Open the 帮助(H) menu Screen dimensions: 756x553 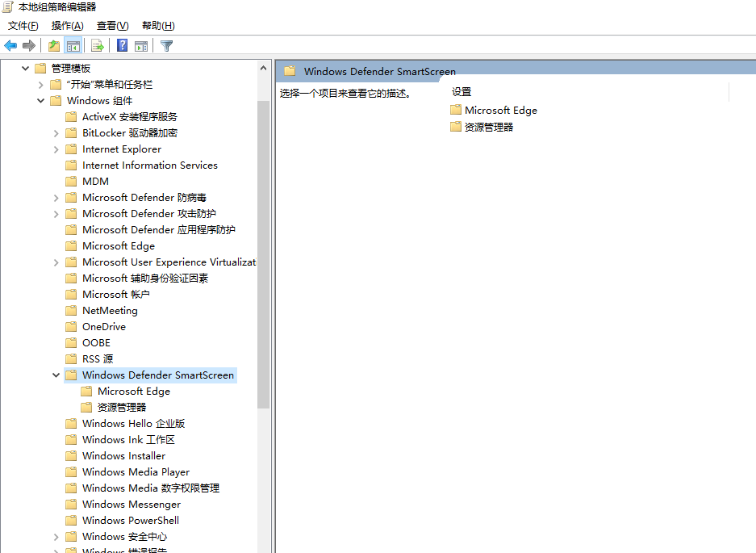(x=158, y=26)
